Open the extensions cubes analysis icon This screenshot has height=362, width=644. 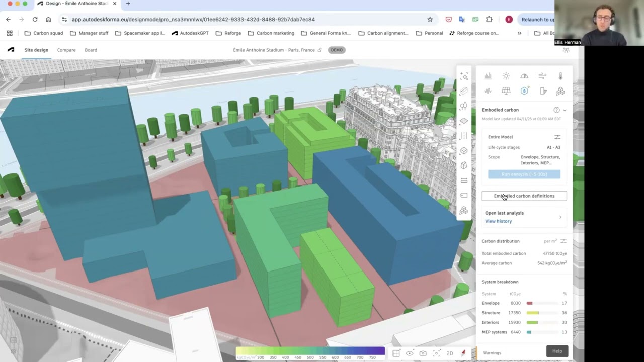(x=560, y=91)
